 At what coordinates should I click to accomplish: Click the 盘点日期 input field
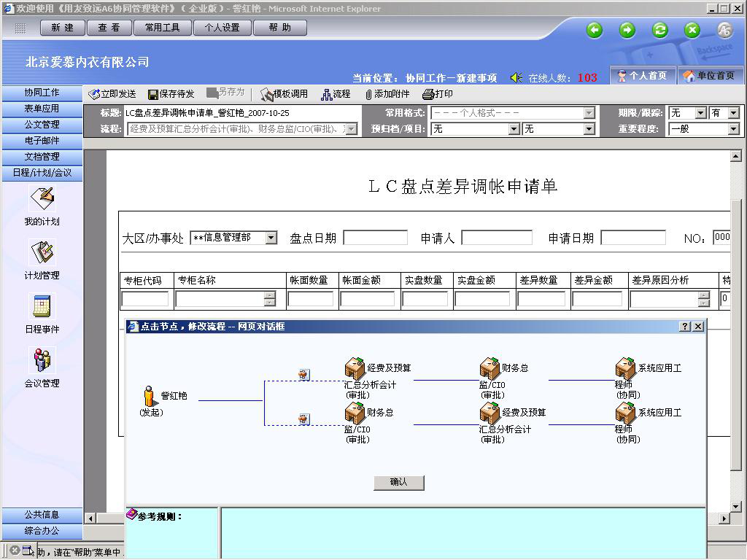pos(375,238)
